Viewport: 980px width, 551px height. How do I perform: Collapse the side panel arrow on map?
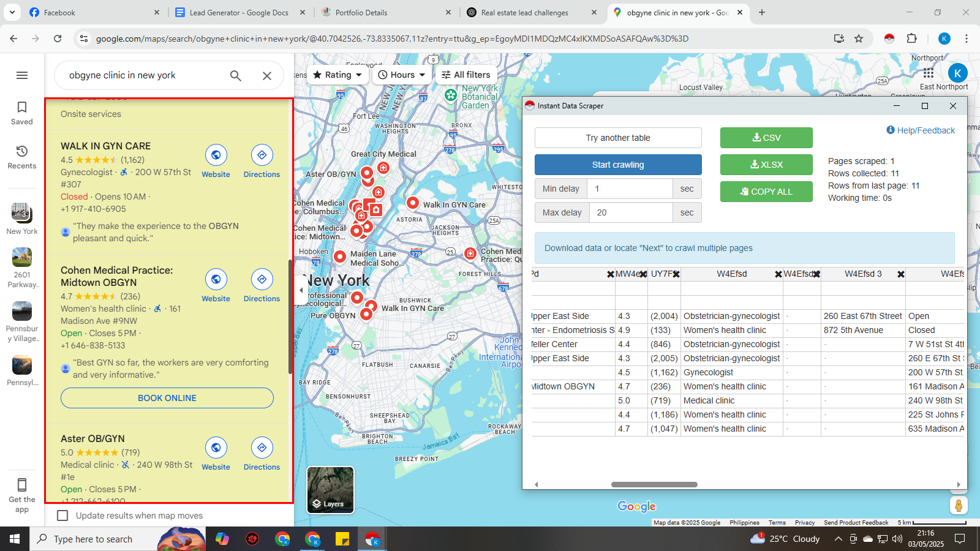pos(301,290)
